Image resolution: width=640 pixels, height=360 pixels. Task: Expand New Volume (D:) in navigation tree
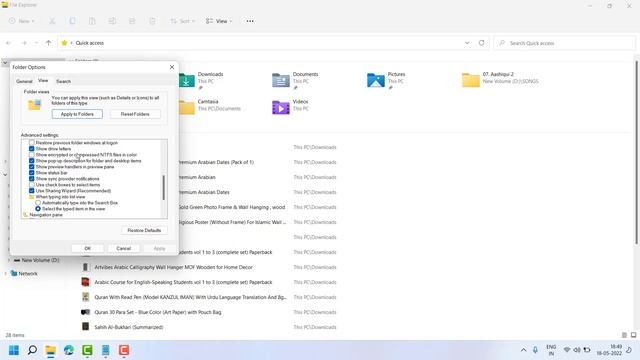click(9, 260)
